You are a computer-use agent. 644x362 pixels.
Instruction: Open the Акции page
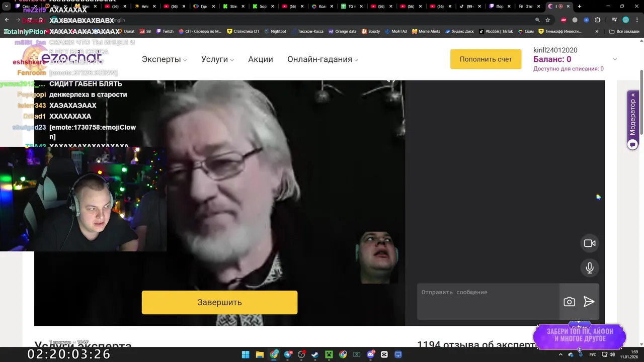tap(261, 59)
